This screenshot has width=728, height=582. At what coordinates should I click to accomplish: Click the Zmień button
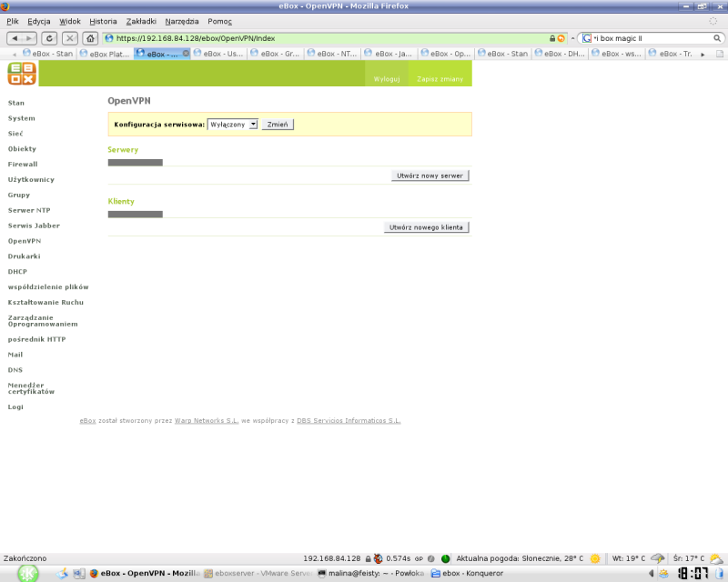[x=278, y=125]
